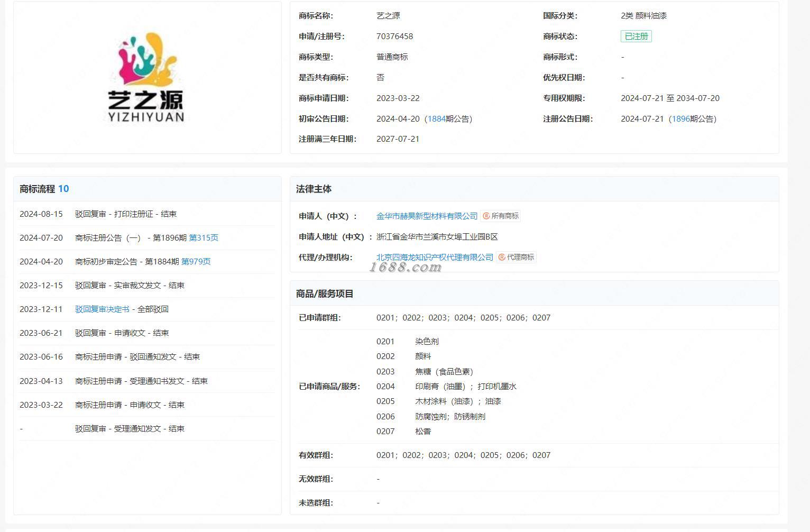Screen dimensions: 810x532
Task: Select flow row 驳回复审 - 实审裁文发文 - 结束
Action: 130,286
